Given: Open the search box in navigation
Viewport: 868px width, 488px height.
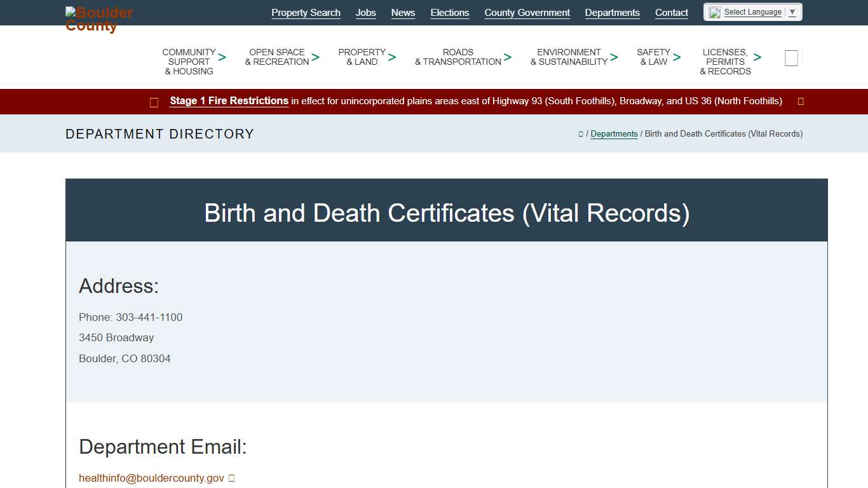Looking at the screenshot, I should point(791,58).
